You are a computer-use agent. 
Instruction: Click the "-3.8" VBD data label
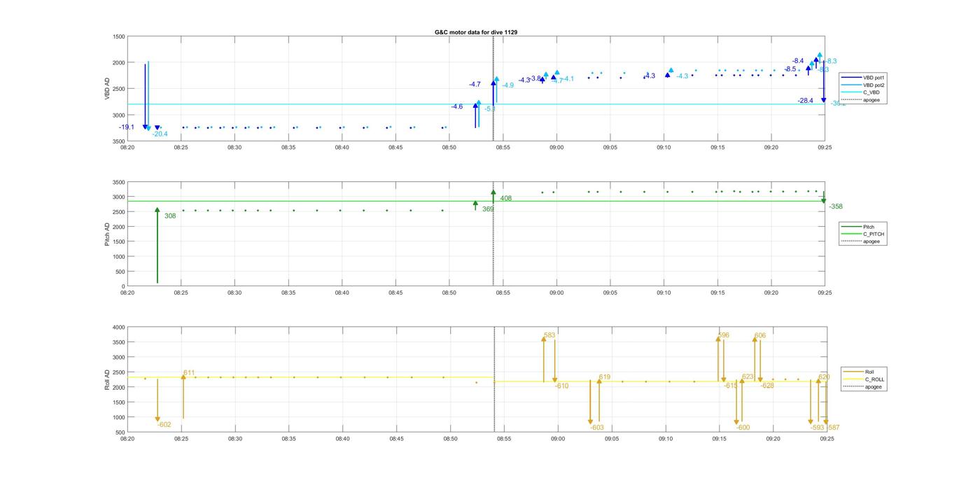pos(535,78)
